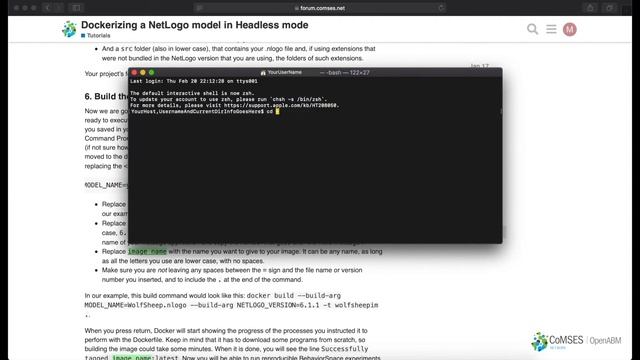Screen dimensions: 640x360
Task: Click the highlighted image_name text in bullet
Action: coord(147,251)
